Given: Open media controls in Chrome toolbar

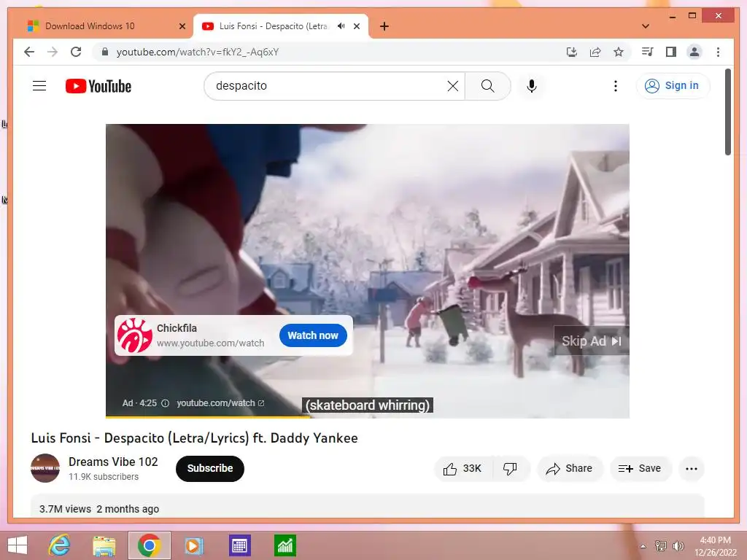Looking at the screenshot, I should (647, 52).
